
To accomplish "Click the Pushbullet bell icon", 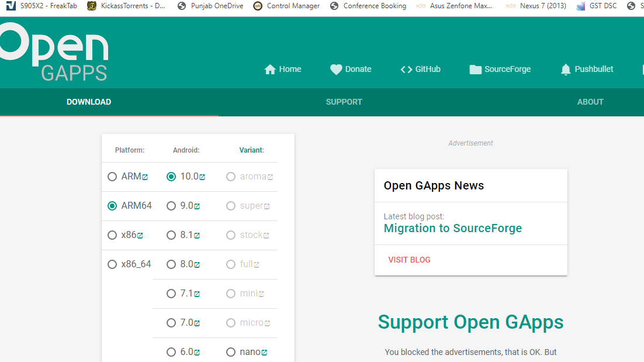I will coord(566,70).
